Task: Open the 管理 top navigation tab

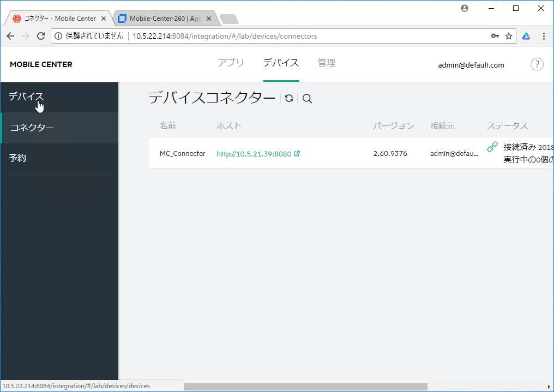Action: [x=327, y=63]
